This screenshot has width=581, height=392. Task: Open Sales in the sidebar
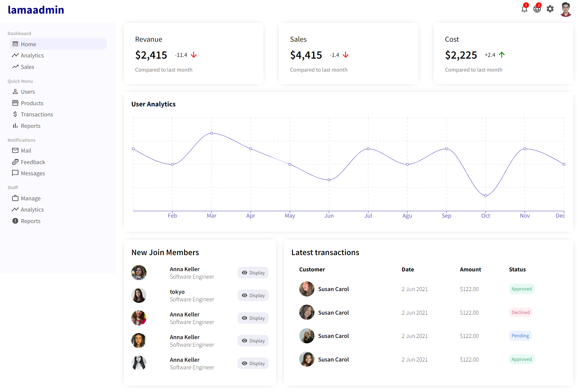click(58, 67)
